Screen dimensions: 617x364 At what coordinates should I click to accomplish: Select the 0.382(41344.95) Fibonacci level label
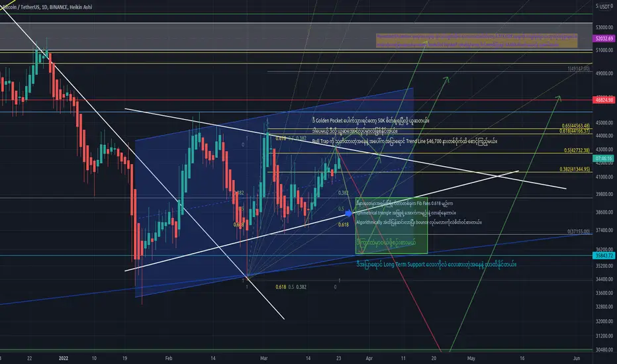coord(575,169)
